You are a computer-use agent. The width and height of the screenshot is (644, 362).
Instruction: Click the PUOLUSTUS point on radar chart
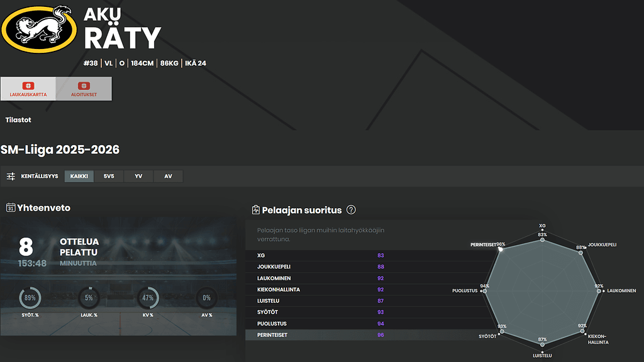[483, 291]
